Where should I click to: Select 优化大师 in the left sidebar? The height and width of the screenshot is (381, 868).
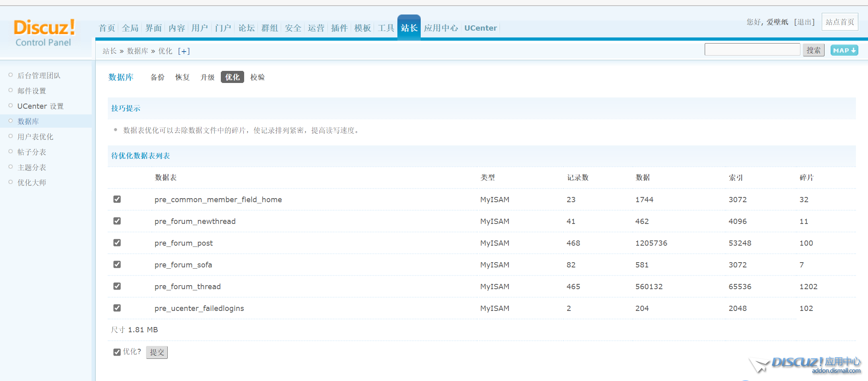(32, 183)
